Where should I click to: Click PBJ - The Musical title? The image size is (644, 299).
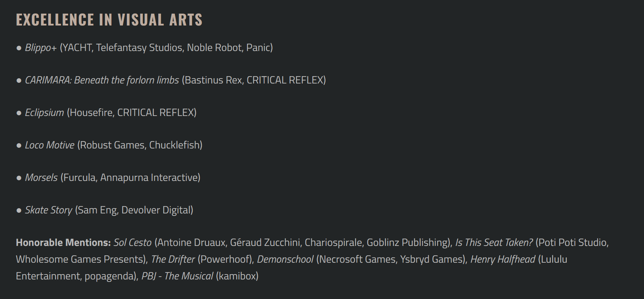point(177,276)
